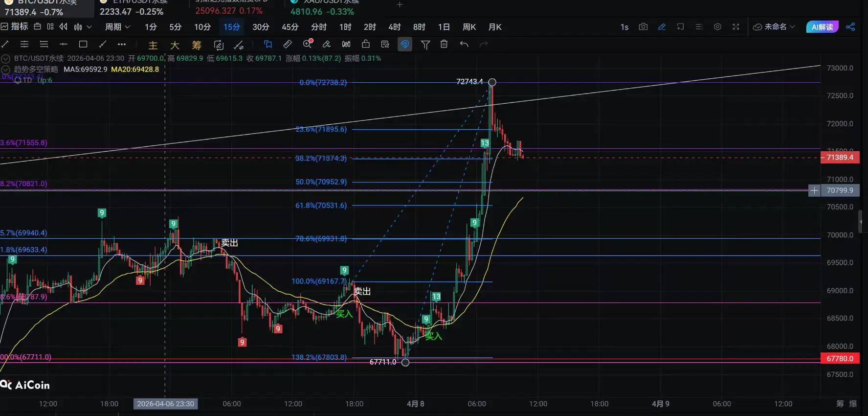The width and height of the screenshot is (868, 416).
Task: Click the 1s refresh interval
Action: [x=624, y=27]
